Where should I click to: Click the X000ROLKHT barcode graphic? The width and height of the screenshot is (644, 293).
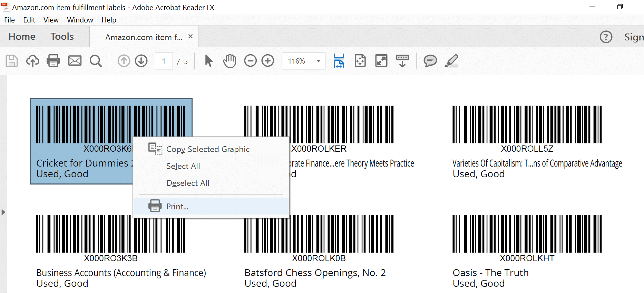(x=527, y=234)
